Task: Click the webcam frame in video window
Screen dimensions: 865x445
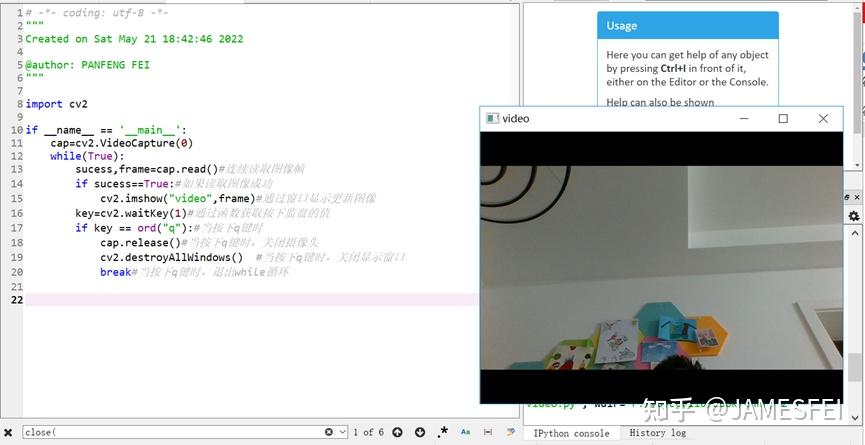Action: pyautogui.click(x=661, y=267)
